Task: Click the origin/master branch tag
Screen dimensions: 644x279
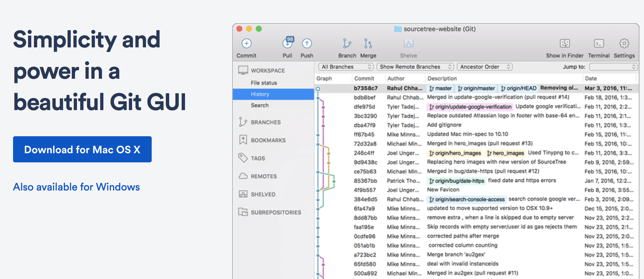Action: click(x=476, y=88)
